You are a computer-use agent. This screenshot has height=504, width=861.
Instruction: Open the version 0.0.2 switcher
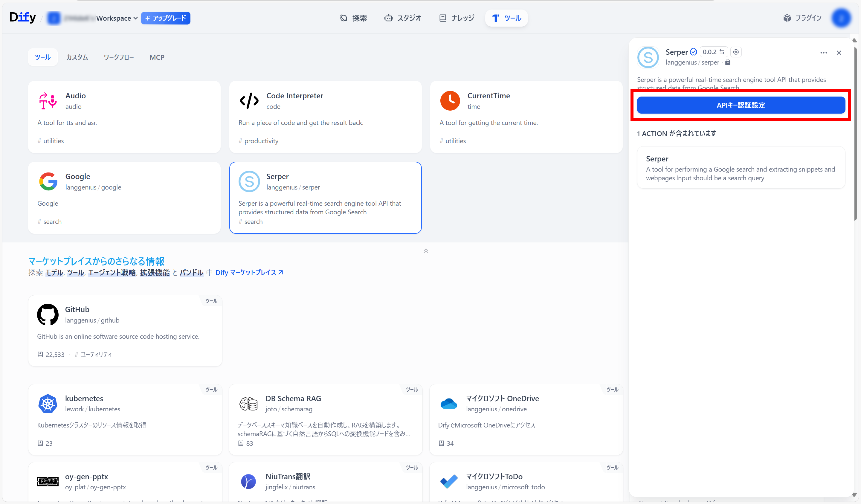pos(713,52)
